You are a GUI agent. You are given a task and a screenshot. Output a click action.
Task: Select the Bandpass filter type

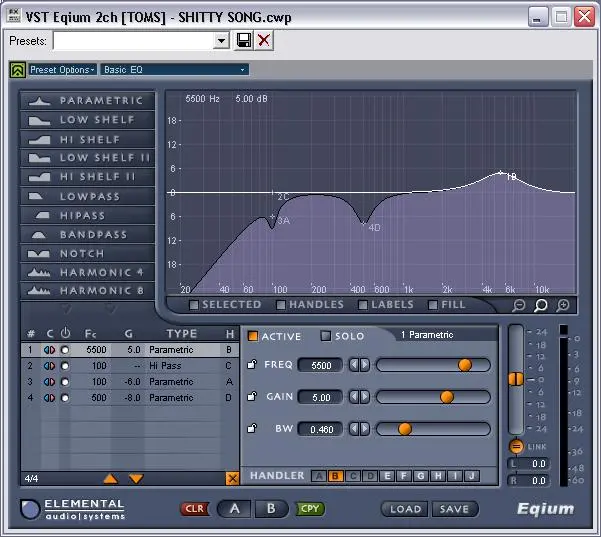pos(88,234)
